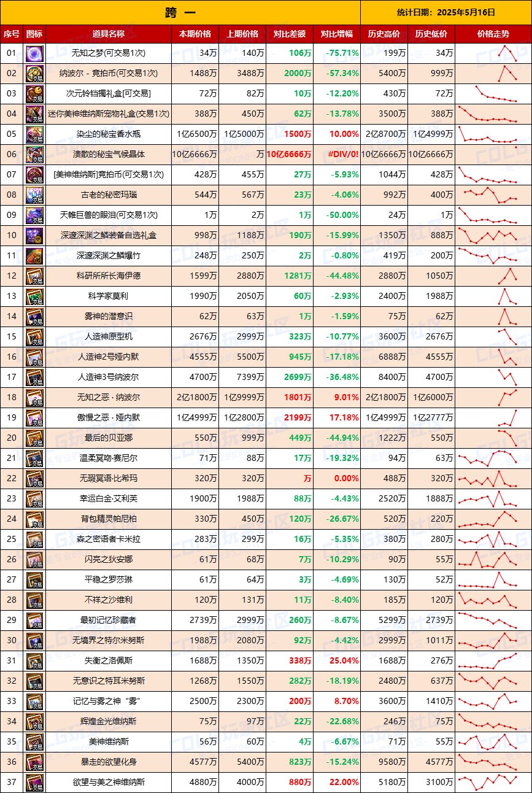Viewport: 532px width, 793px height.
Task: Click the icon for 染尘的秘宝香水瓶
Action: (x=34, y=134)
